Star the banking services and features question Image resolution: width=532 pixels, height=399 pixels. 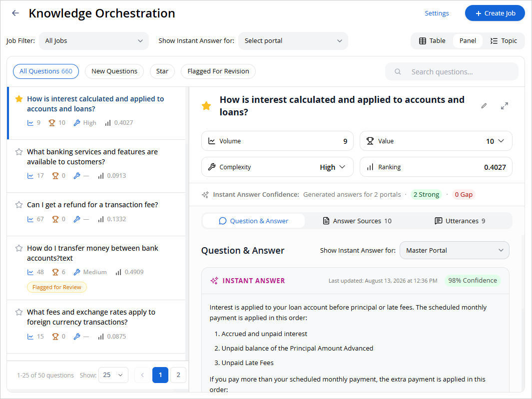[x=19, y=152]
